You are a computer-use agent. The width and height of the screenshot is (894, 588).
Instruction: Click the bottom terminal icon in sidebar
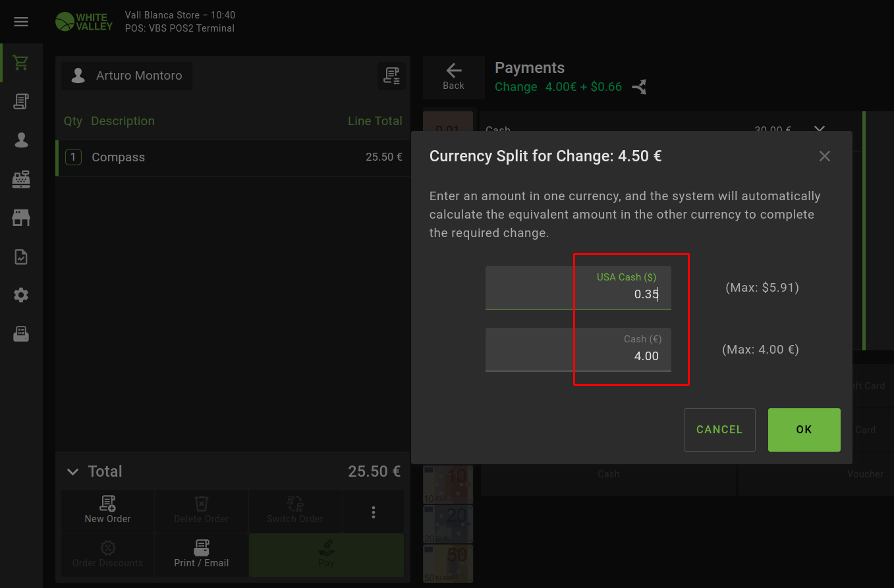click(21, 334)
